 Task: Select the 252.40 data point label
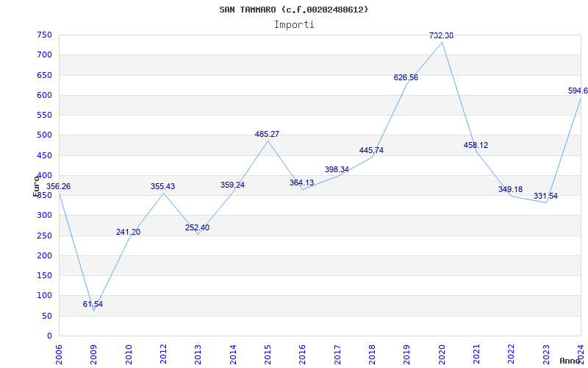click(x=197, y=227)
